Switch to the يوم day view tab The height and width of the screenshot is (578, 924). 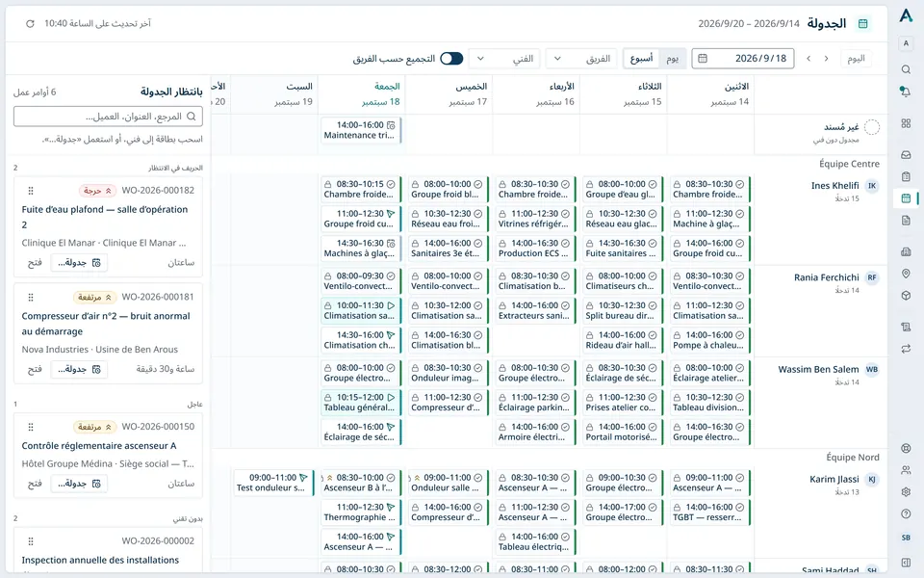673,59
